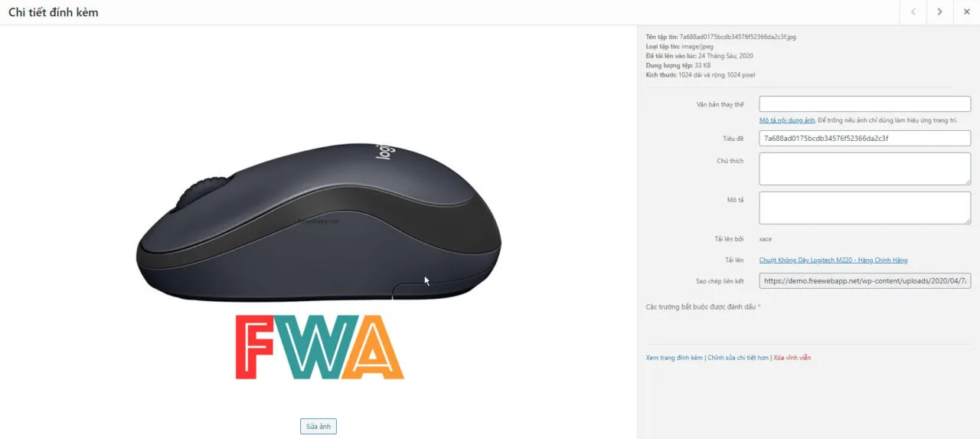Go to the next attachment arrow
The height and width of the screenshot is (439, 980).
(939, 12)
